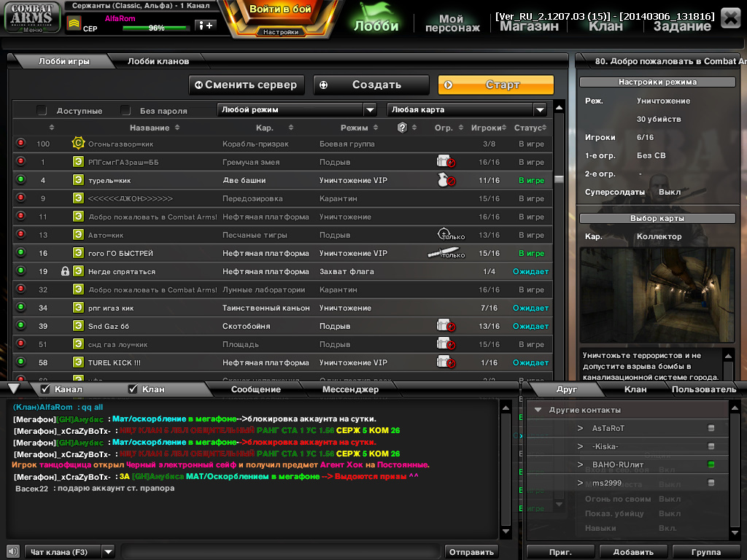Click the restriction icon of room 51

(x=446, y=344)
